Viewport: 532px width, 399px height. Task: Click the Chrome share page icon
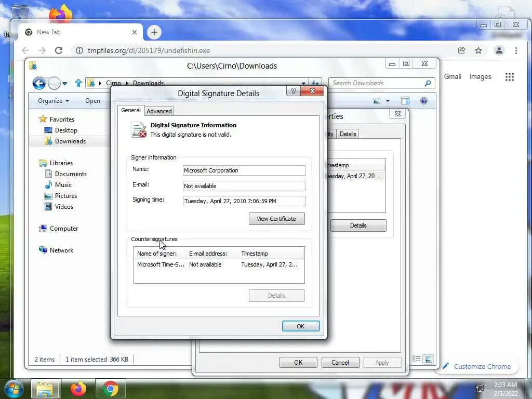pyautogui.click(x=461, y=50)
